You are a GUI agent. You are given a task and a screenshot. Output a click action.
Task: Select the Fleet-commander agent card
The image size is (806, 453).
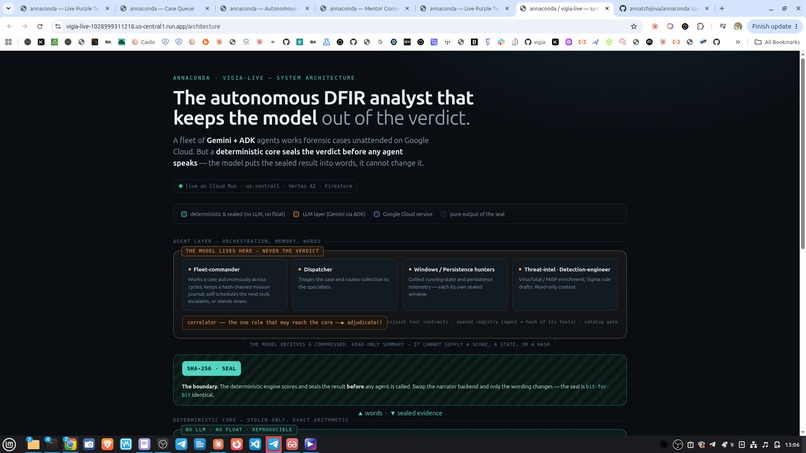[234, 284]
